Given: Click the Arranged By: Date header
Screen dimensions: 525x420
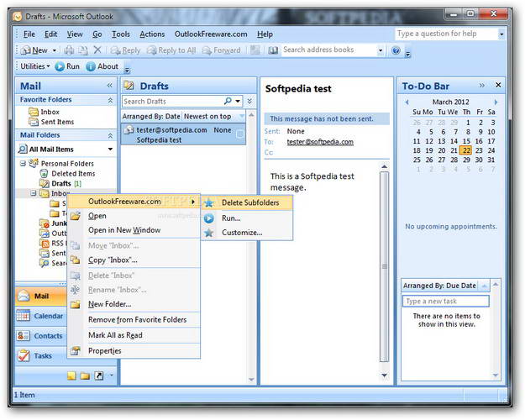Looking at the screenshot, I should coord(151,116).
